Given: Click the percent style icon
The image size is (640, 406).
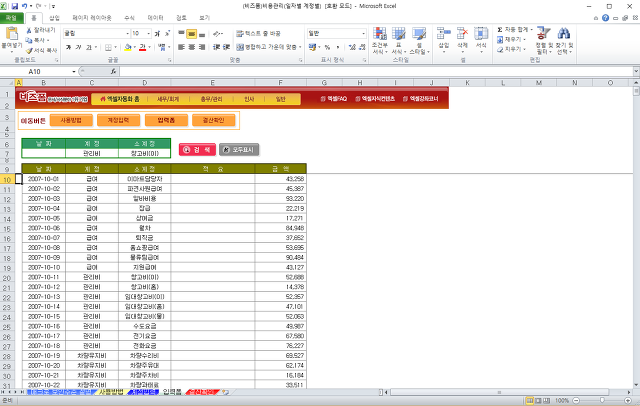Looking at the screenshot, I should (327, 47).
